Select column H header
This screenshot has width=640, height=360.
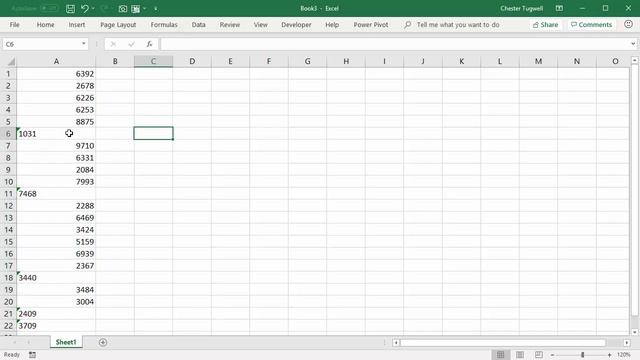pos(346,61)
